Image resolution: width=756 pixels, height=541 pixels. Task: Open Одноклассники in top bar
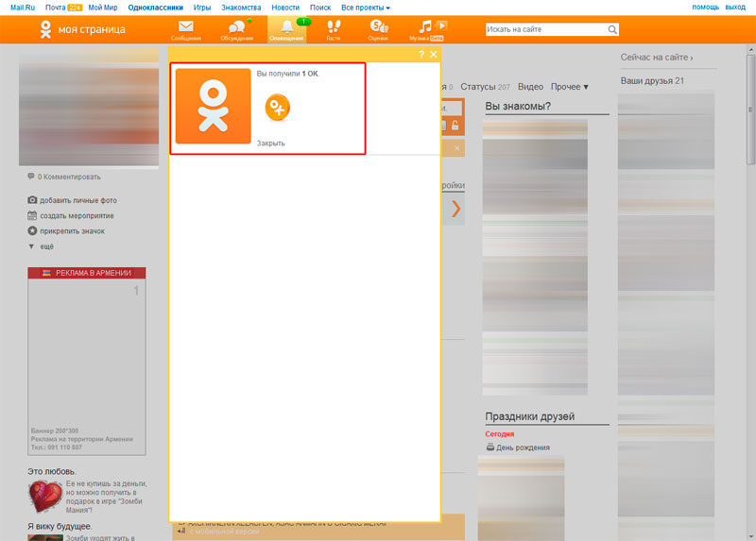click(155, 8)
